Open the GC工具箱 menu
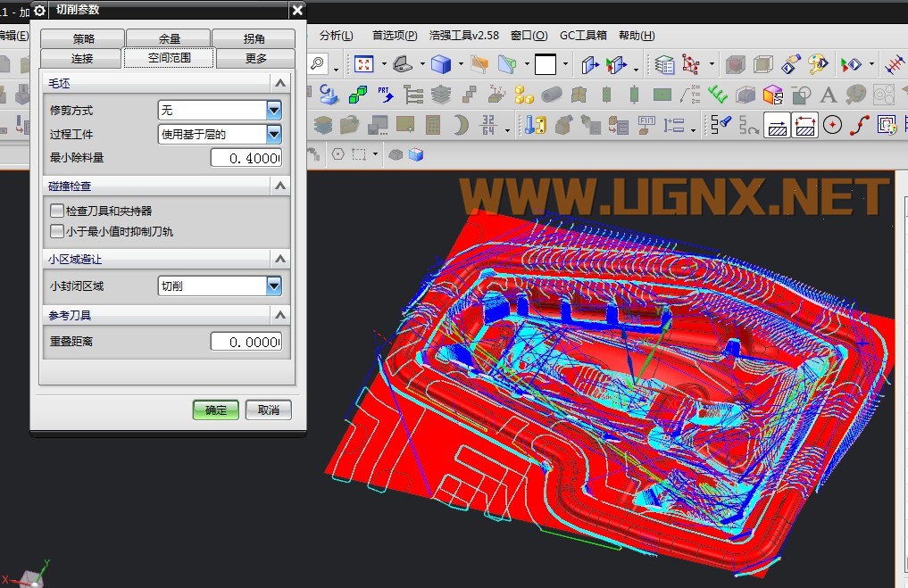Screen dimensions: 908x588 pyautogui.click(x=583, y=36)
